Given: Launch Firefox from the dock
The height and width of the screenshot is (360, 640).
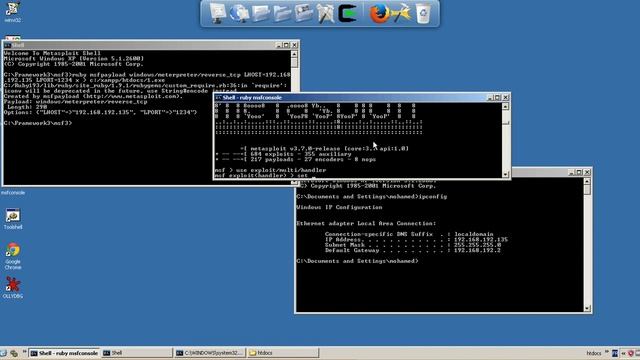Looking at the screenshot, I should click(x=379, y=13).
